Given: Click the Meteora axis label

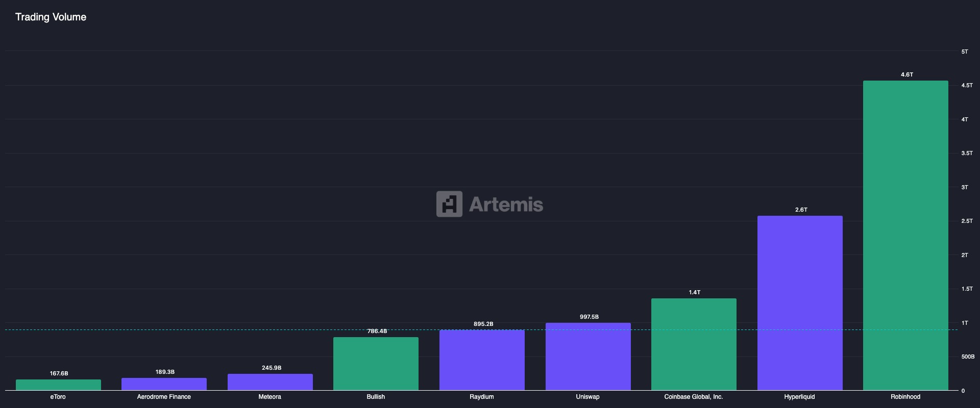Looking at the screenshot, I should 269,397.
